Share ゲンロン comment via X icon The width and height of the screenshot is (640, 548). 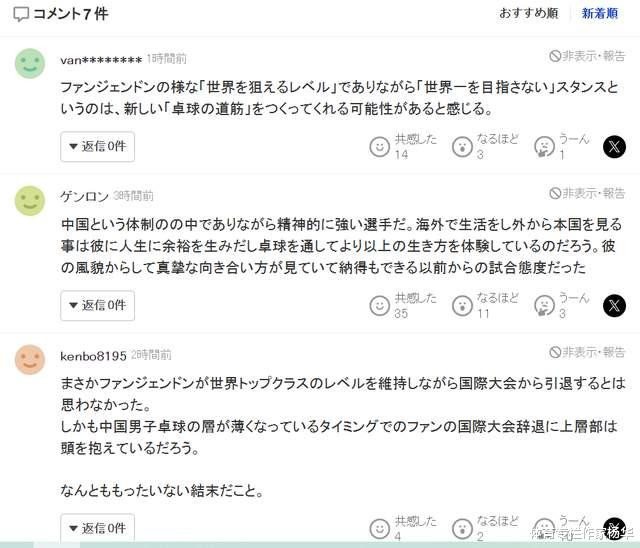click(614, 305)
